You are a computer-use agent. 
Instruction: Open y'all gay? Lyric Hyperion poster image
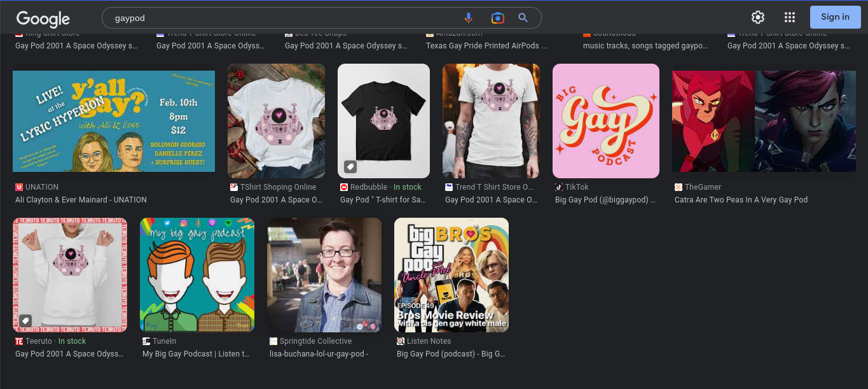114,121
